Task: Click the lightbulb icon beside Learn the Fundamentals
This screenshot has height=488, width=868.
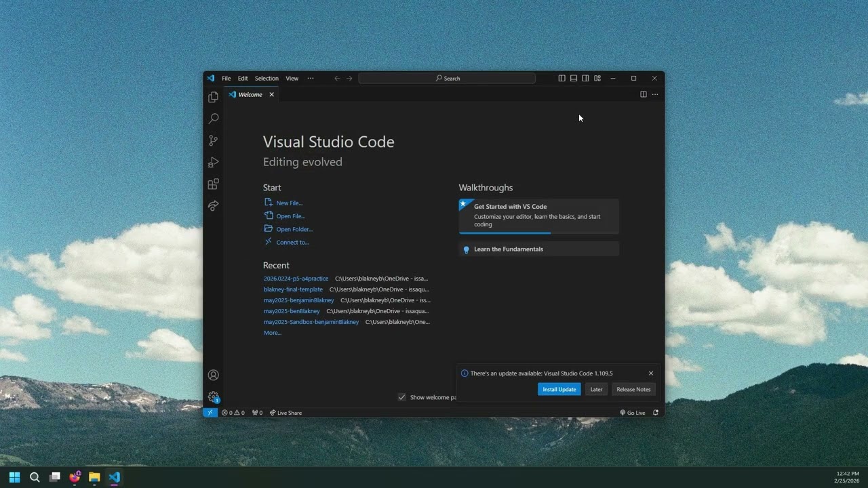Action: click(x=466, y=249)
